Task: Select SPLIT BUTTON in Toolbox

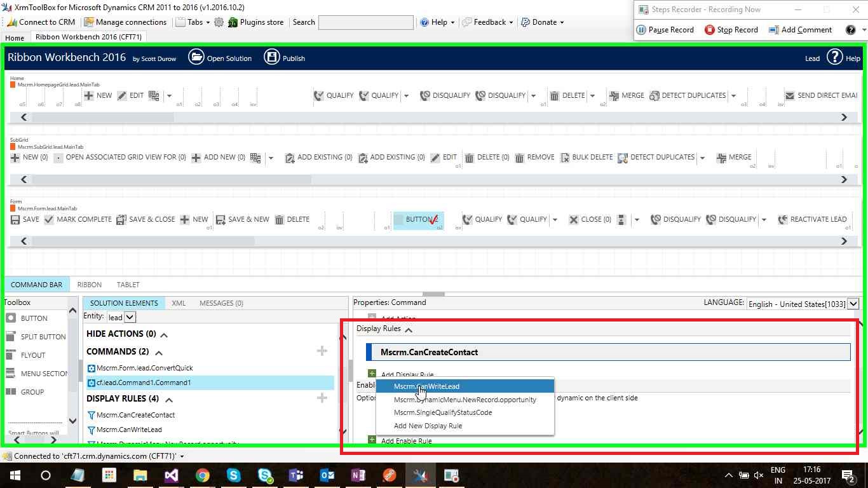Action: pyautogui.click(x=36, y=337)
